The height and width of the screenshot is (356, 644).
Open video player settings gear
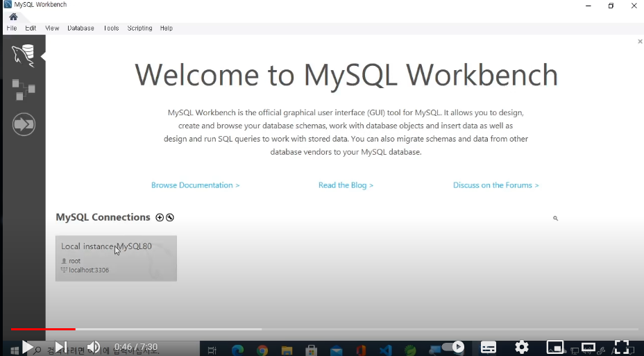click(522, 348)
